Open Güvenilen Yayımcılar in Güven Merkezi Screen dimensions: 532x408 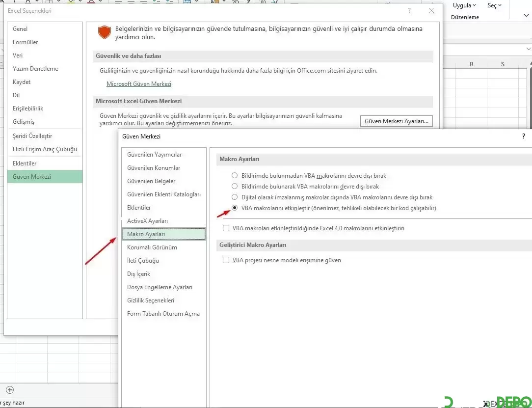(163, 155)
